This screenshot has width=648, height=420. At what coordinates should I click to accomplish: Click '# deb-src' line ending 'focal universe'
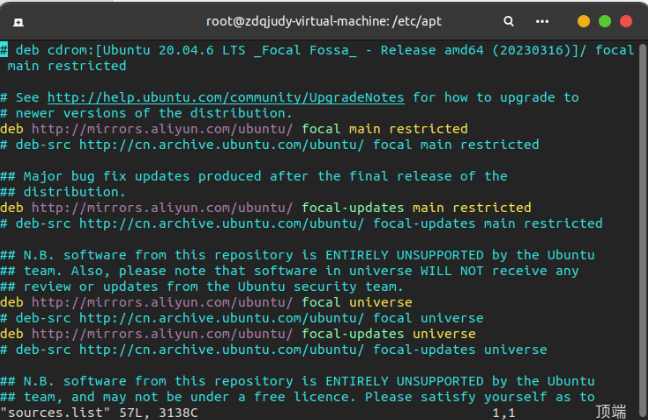(242, 318)
